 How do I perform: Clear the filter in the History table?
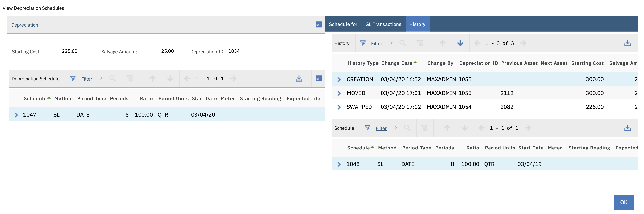click(420, 43)
